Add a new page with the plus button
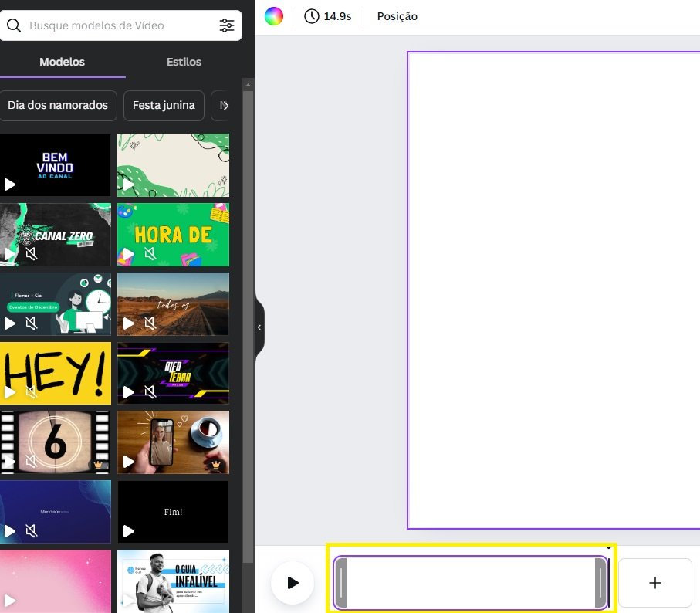 tap(654, 583)
